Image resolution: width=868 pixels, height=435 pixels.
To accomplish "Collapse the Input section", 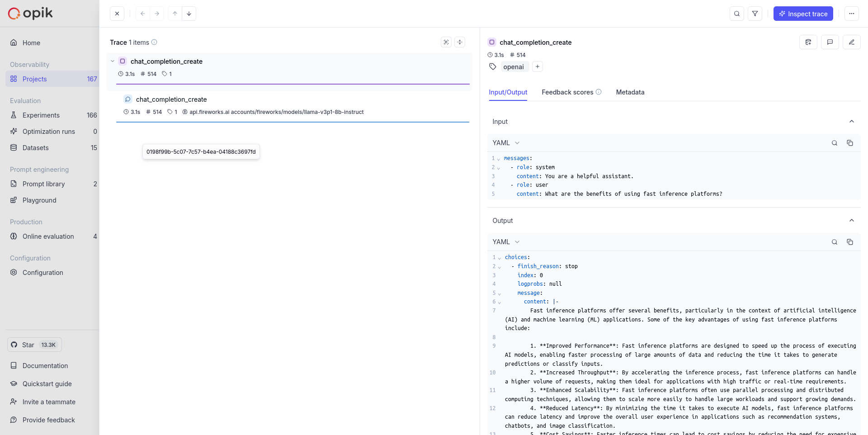I will click(x=851, y=121).
